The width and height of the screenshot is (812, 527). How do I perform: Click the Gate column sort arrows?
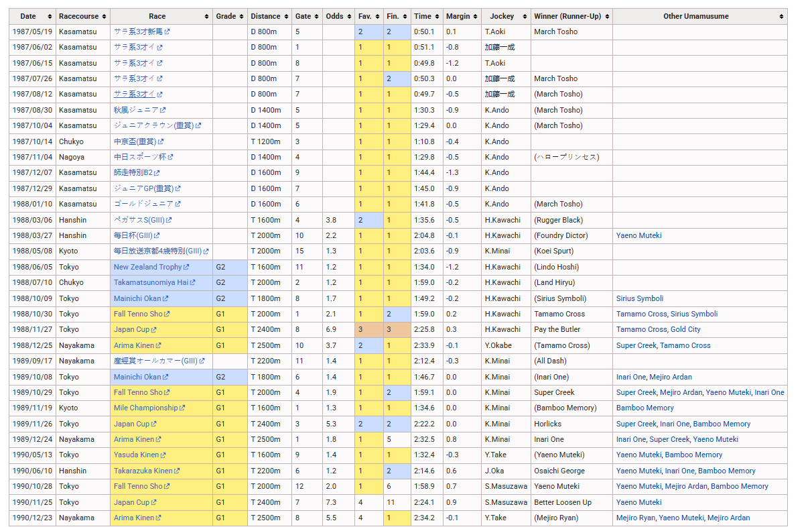316,16
